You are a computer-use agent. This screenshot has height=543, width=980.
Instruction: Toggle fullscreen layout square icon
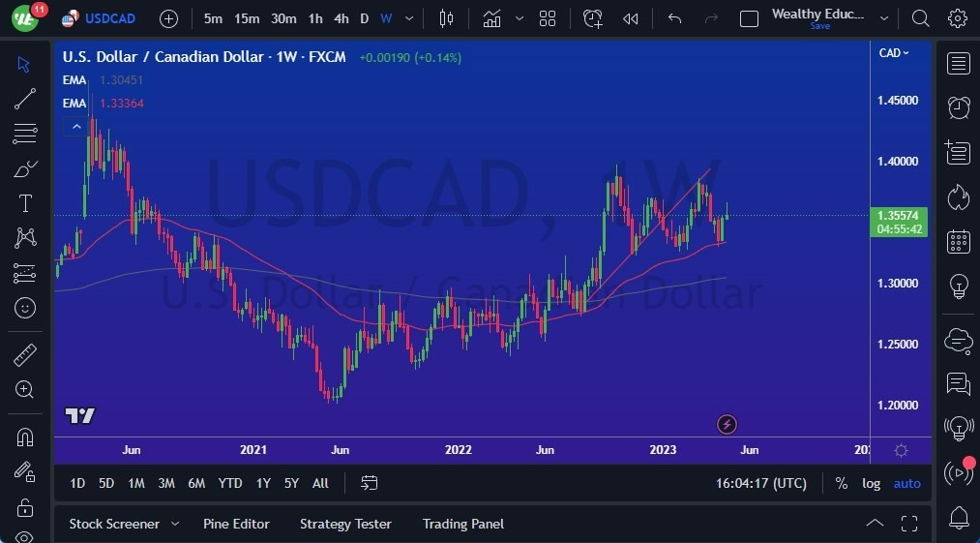[x=749, y=18]
